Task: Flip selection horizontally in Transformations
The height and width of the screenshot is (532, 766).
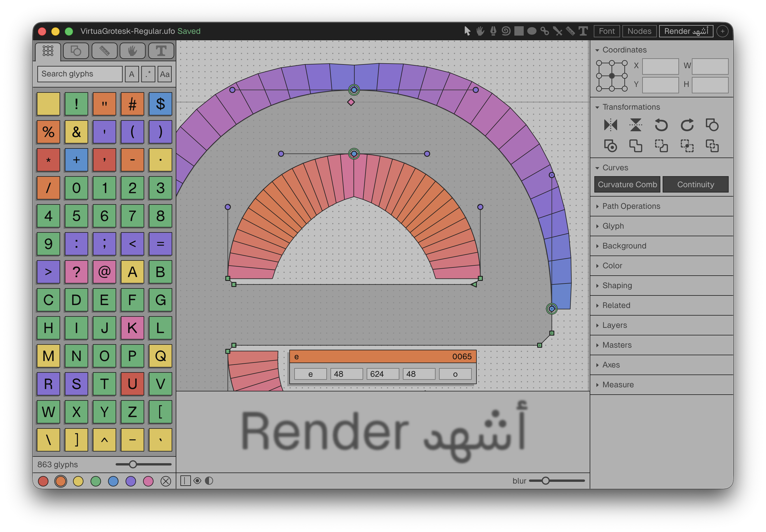Action: (x=610, y=125)
